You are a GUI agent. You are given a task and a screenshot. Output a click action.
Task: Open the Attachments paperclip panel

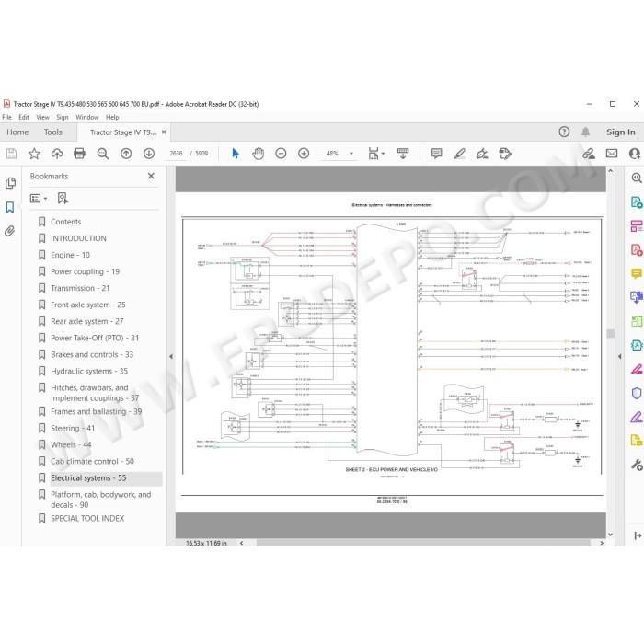(x=10, y=231)
